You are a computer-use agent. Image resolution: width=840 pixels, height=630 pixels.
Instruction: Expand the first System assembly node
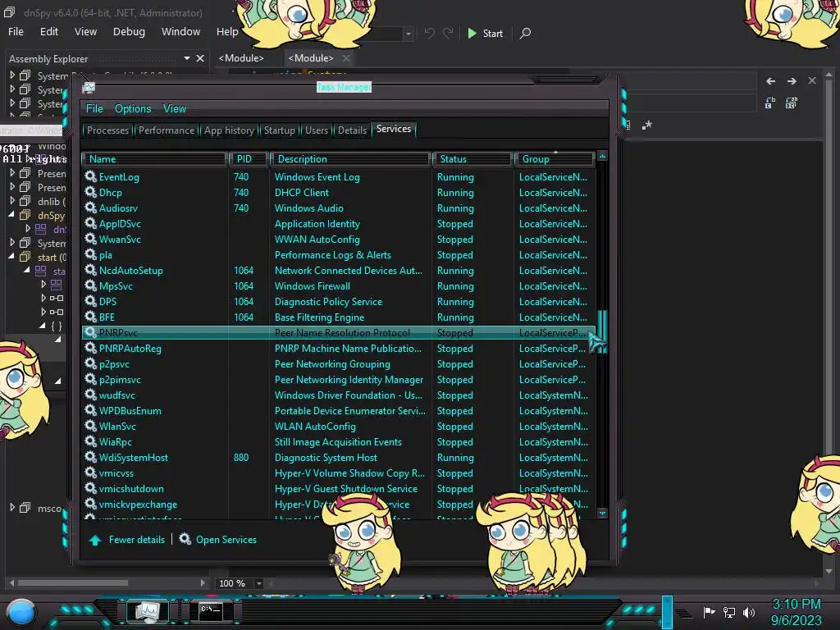(x=11, y=75)
